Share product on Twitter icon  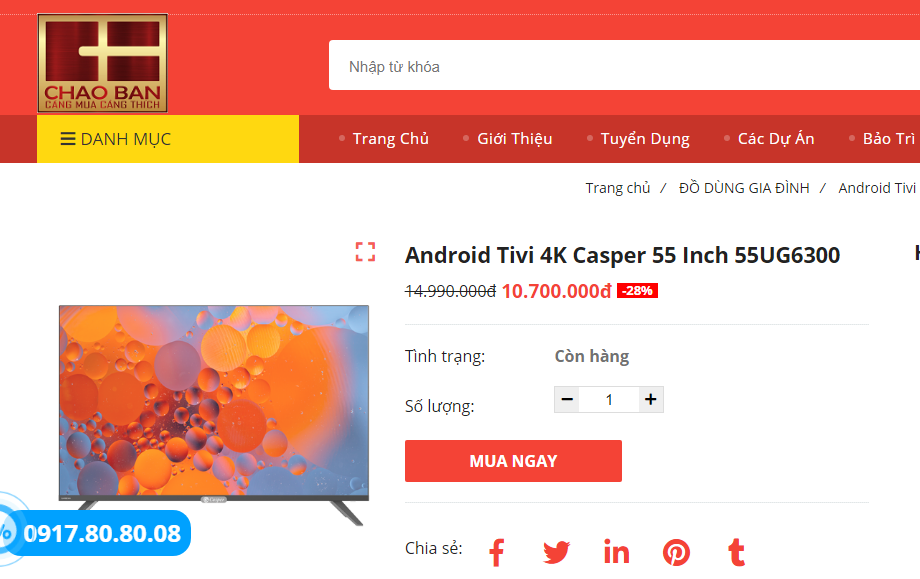[x=556, y=553]
